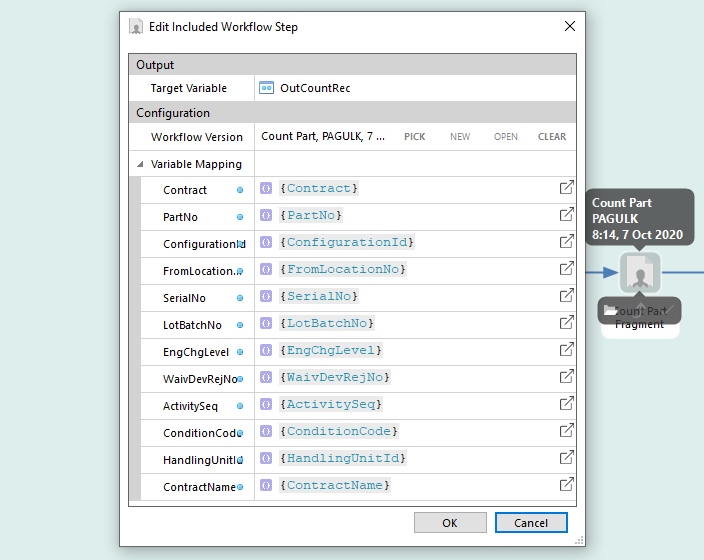This screenshot has width=704, height=560.
Task: Click PICK to choose workflow version
Action: tap(414, 137)
